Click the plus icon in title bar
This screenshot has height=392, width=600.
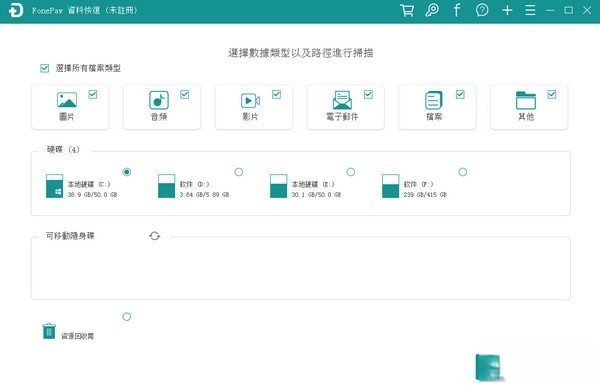point(507,10)
